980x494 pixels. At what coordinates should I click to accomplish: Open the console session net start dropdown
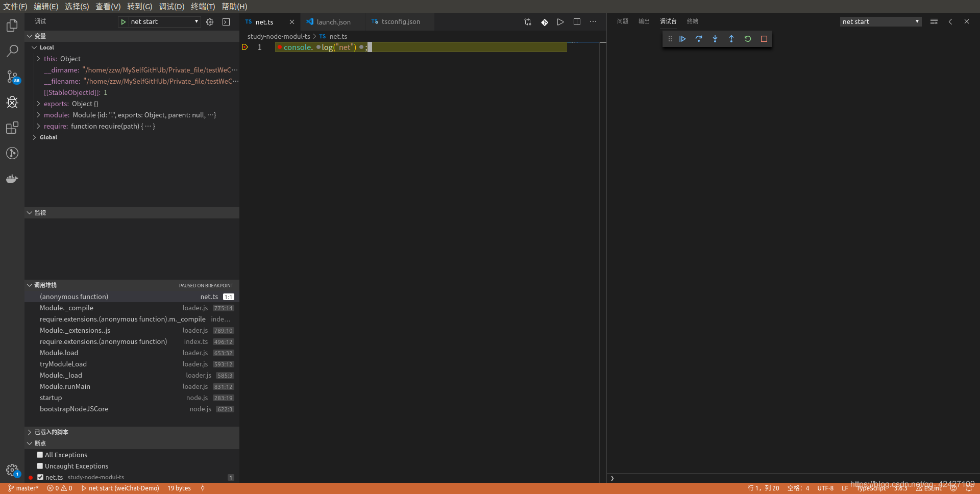(x=880, y=22)
